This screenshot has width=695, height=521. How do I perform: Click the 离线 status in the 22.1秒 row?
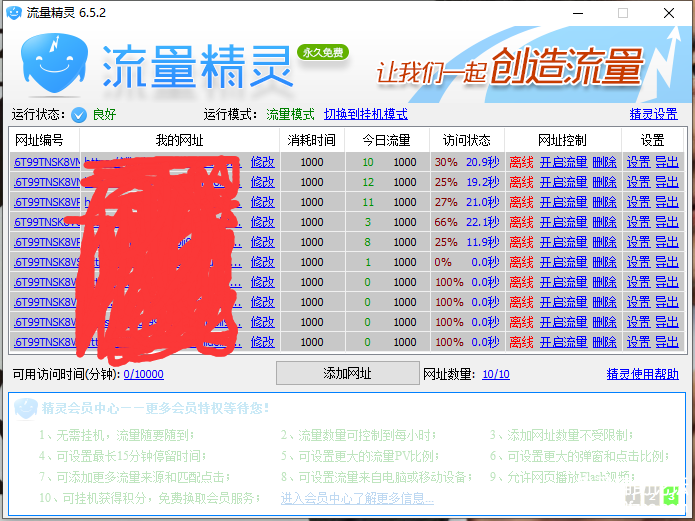pyautogui.click(x=521, y=222)
